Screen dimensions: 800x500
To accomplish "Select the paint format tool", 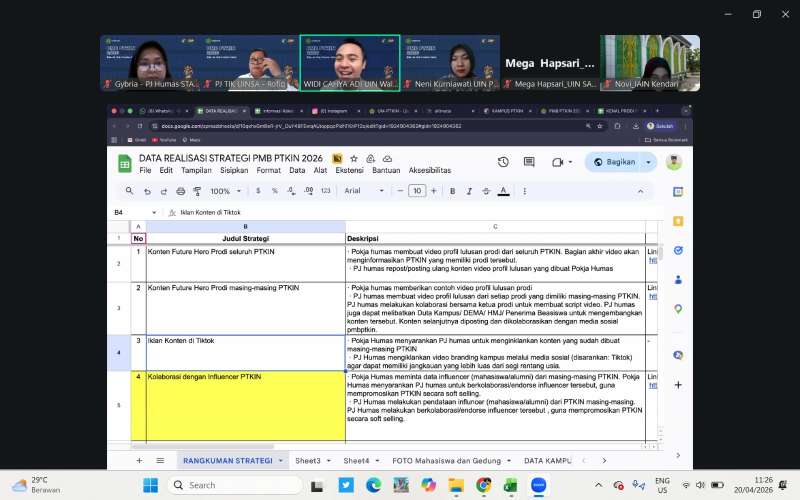I will coord(197,191).
